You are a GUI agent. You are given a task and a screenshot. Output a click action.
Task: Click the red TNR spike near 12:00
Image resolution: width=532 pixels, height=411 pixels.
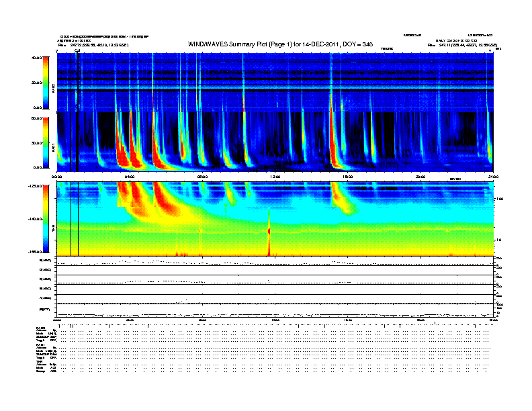coord(269,232)
